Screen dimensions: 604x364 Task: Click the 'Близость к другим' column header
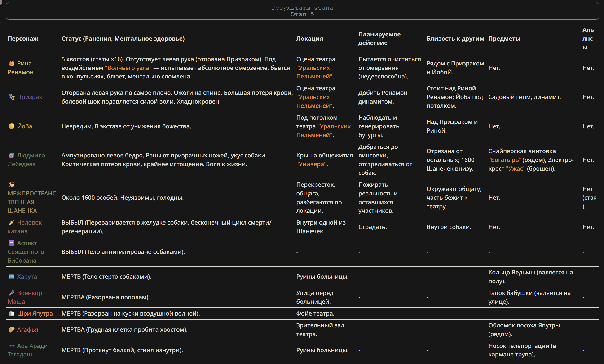(455, 39)
